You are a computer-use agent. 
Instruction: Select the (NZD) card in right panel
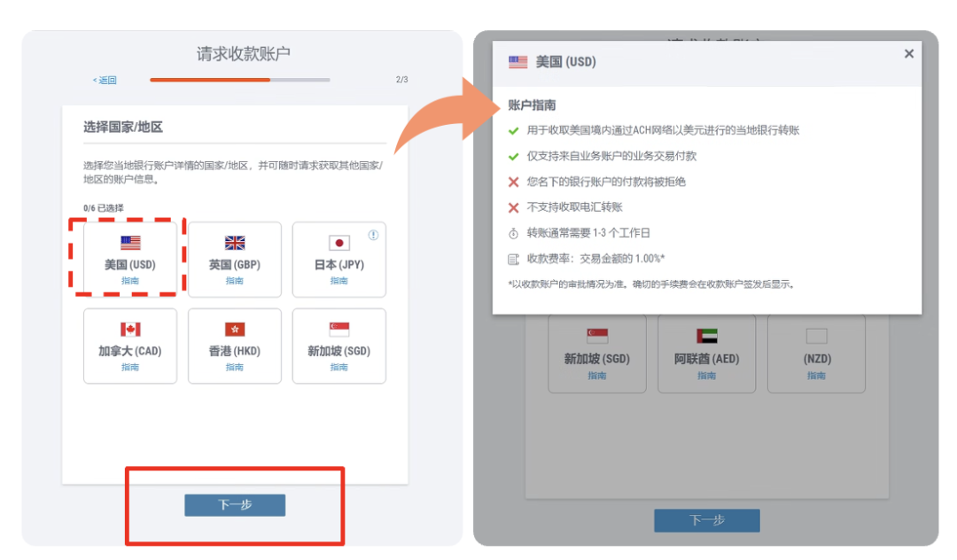tap(816, 354)
